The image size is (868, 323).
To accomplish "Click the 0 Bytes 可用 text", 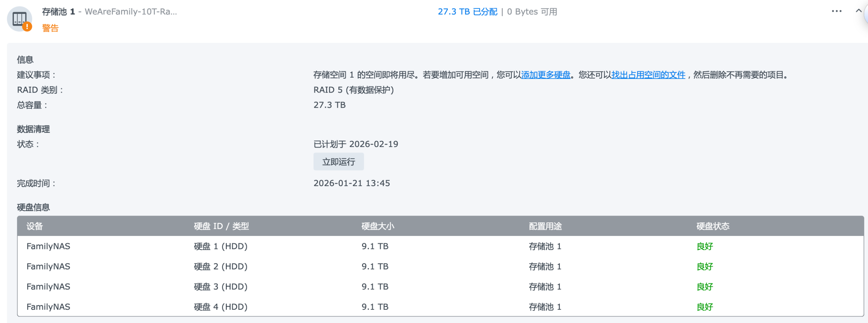I will coord(532,12).
